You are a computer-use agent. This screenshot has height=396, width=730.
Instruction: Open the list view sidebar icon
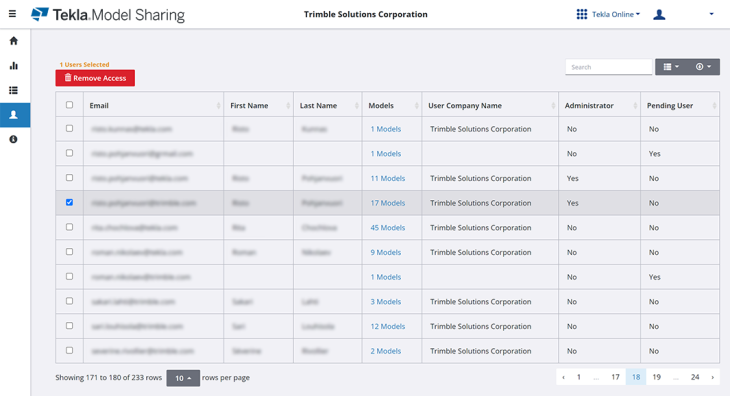[14, 90]
